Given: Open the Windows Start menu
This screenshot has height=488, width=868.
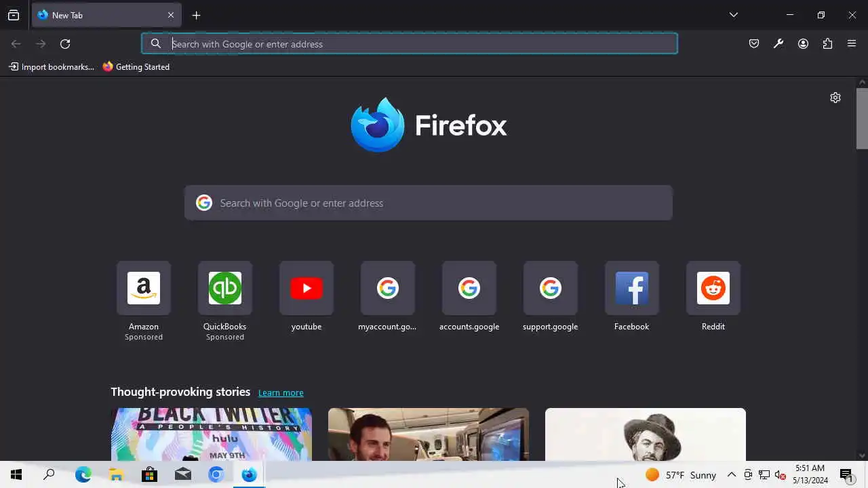Looking at the screenshot, I should [16, 475].
